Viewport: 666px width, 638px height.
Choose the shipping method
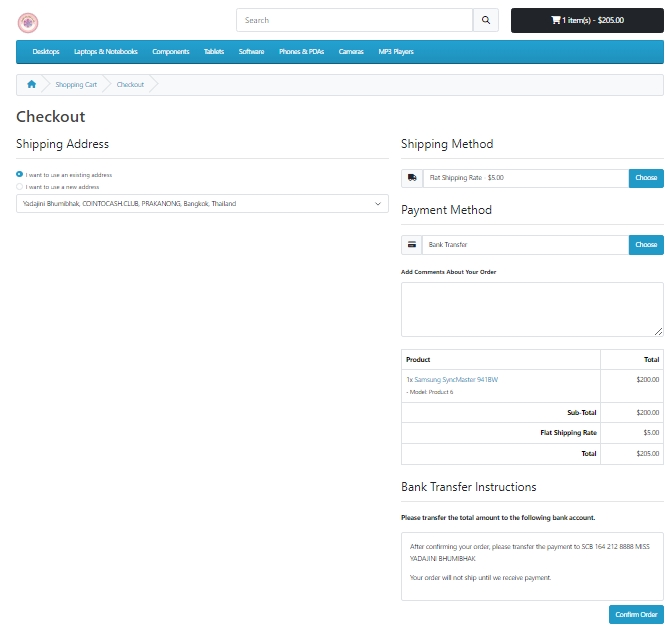pyautogui.click(x=646, y=178)
